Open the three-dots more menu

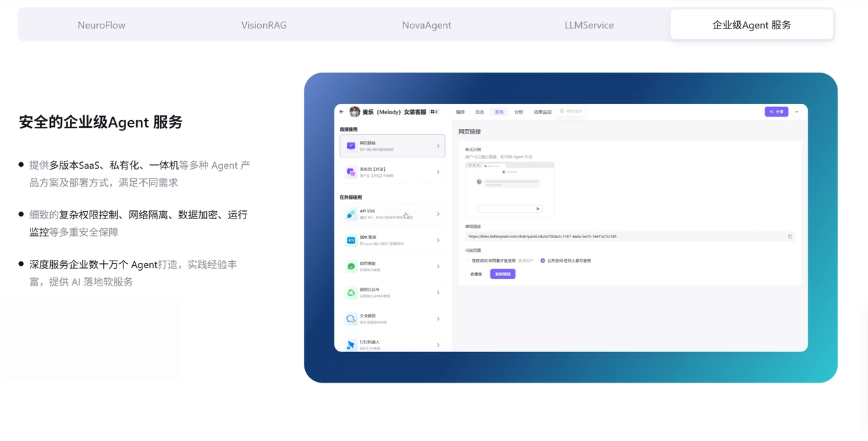tap(797, 112)
